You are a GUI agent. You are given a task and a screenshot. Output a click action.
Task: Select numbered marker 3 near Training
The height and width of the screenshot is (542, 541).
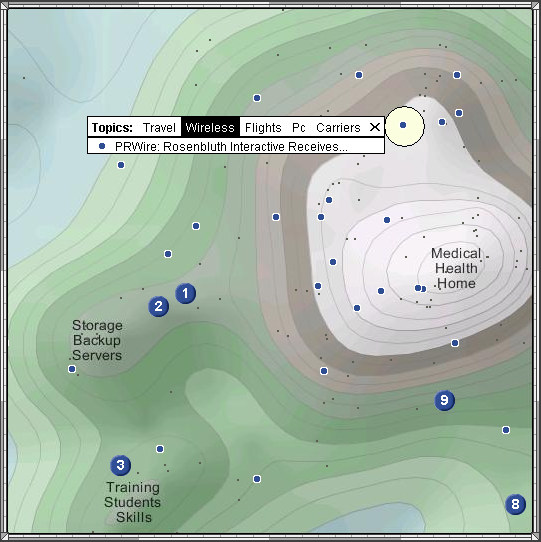click(121, 465)
